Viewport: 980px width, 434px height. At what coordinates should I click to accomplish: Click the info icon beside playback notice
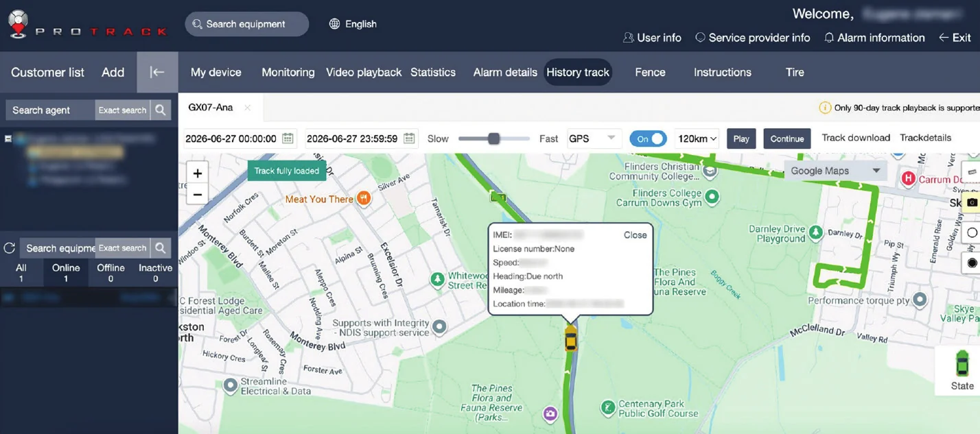tap(825, 108)
